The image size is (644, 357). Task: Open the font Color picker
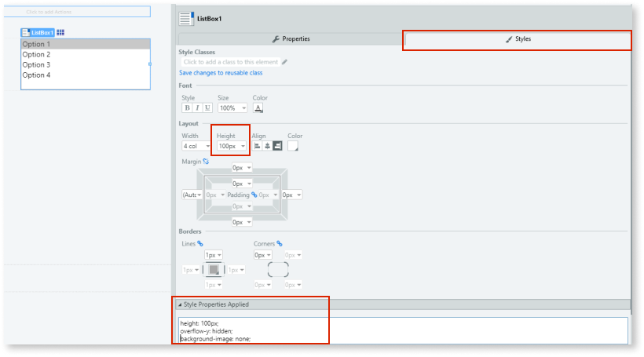pyautogui.click(x=258, y=108)
